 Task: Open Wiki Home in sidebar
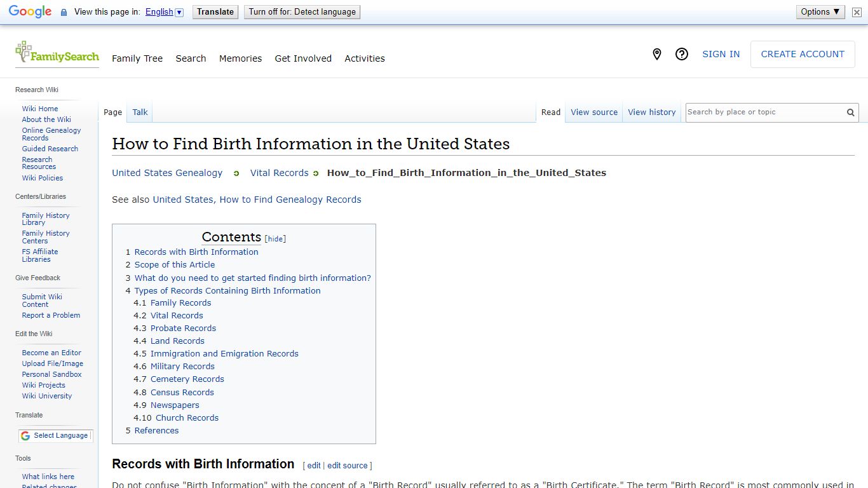(x=40, y=109)
